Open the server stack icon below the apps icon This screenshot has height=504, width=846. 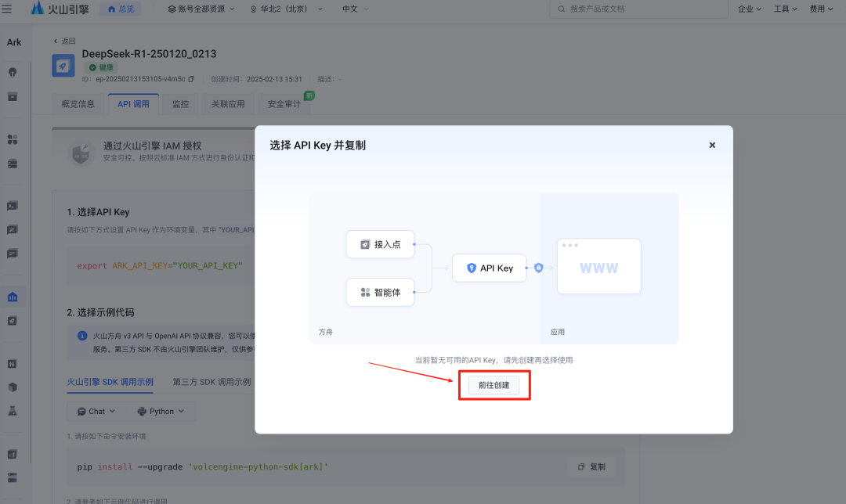click(x=13, y=164)
